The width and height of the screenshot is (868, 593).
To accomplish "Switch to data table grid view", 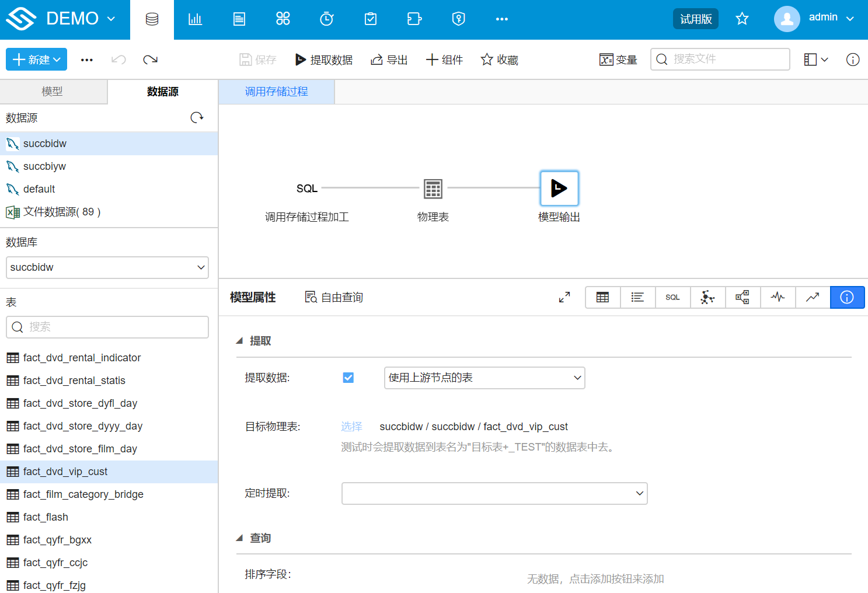I will click(x=602, y=298).
